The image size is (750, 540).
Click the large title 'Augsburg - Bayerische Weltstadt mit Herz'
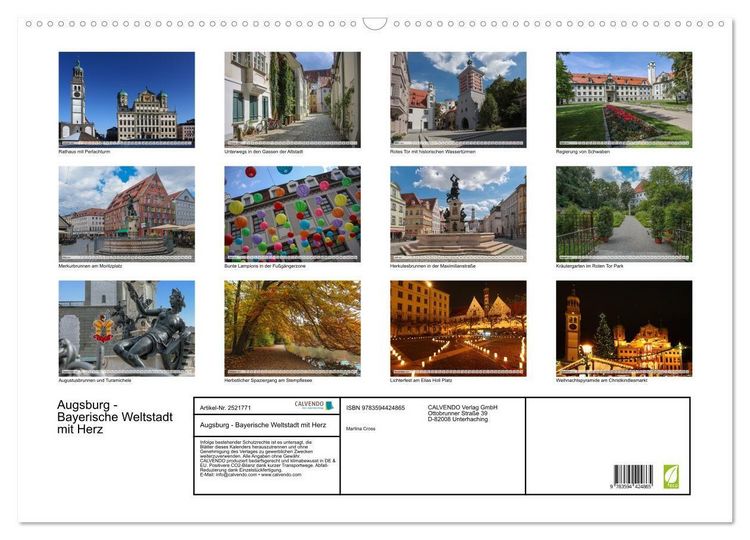click(115, 417)
